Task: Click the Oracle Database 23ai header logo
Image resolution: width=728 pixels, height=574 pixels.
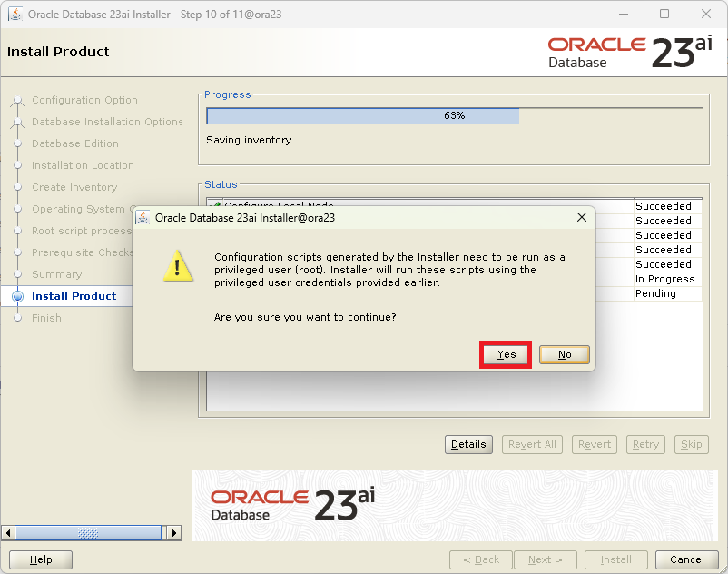Action: [630, 53]
